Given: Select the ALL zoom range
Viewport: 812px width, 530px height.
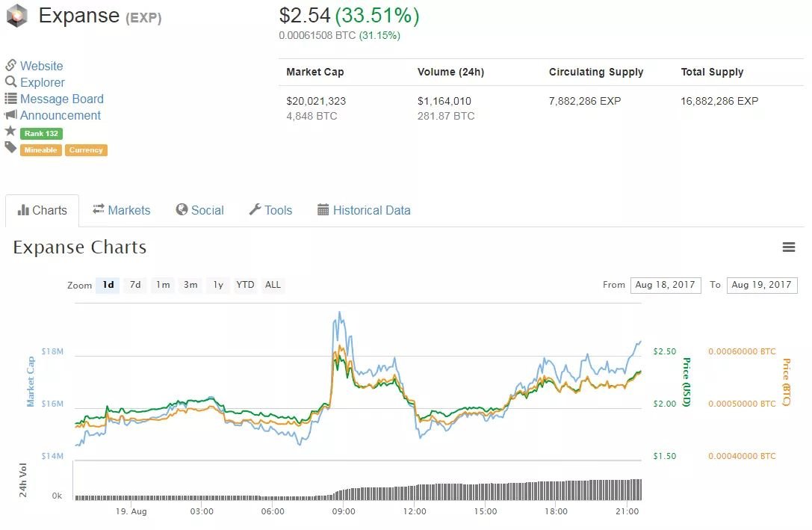Looking at the screenshot, I should 273,285.
